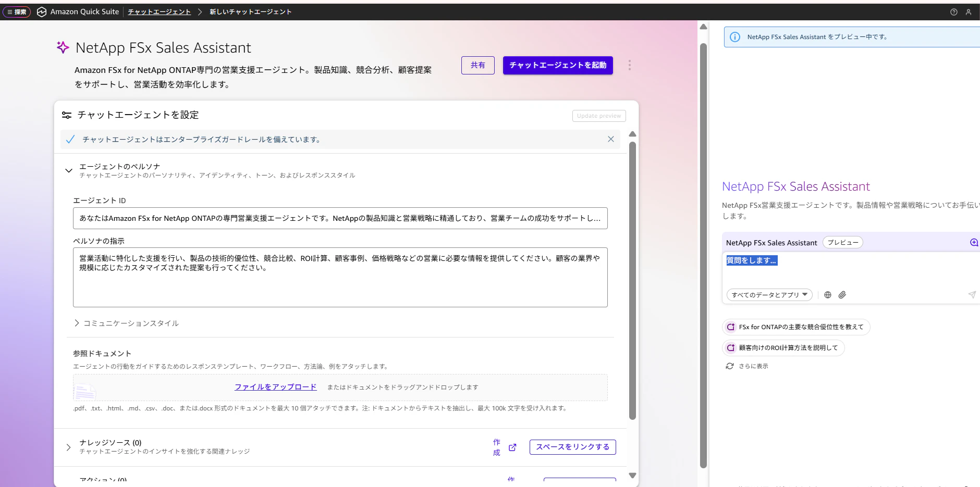Screen dimensions: 980x487
Task: Click さらに表示 to refresh suggestions
Action: [747, 366]
